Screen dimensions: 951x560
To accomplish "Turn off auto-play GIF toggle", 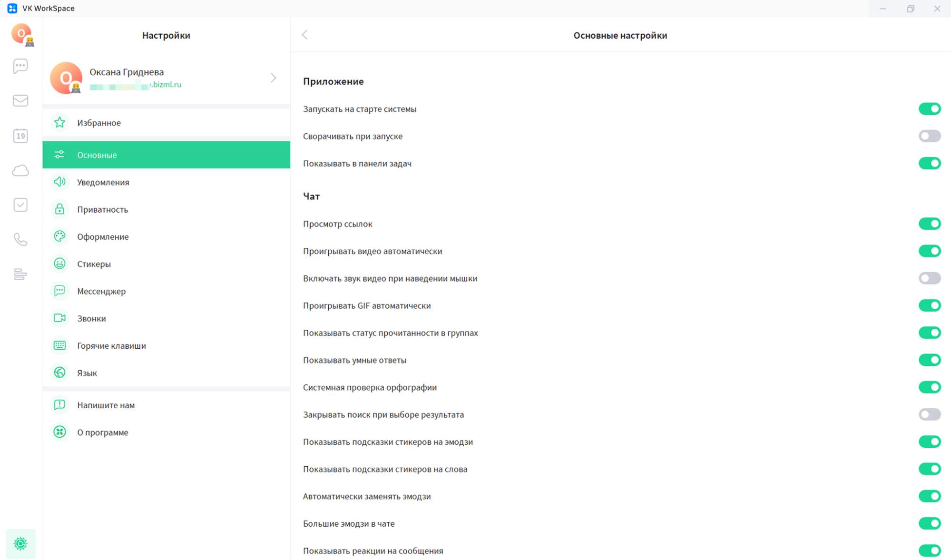I will click(929, 305).
